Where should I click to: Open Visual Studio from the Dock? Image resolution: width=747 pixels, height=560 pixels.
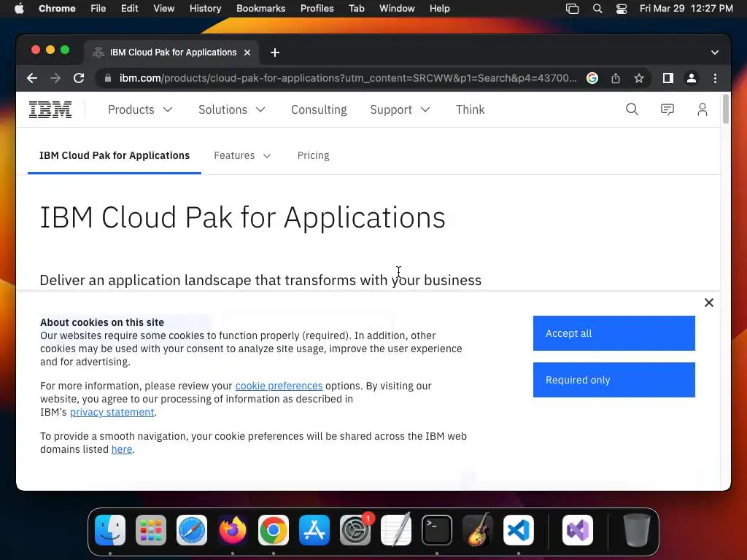[578, 530]
